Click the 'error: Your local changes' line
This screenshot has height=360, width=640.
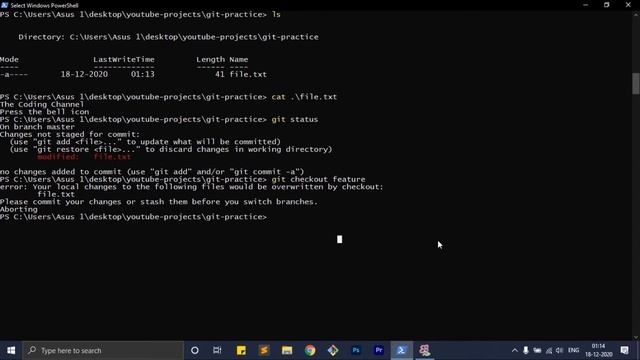192,187
